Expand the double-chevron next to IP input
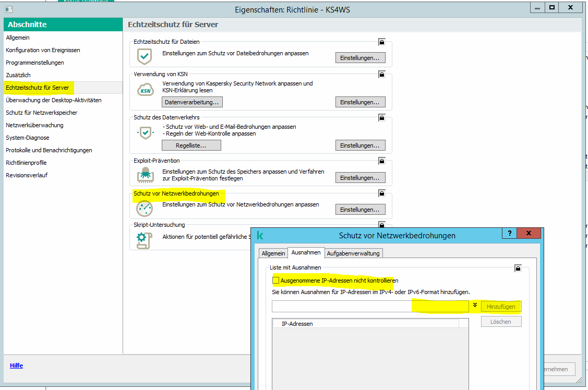Viewport: 588px width, 390px height. (x=475, y=305)
